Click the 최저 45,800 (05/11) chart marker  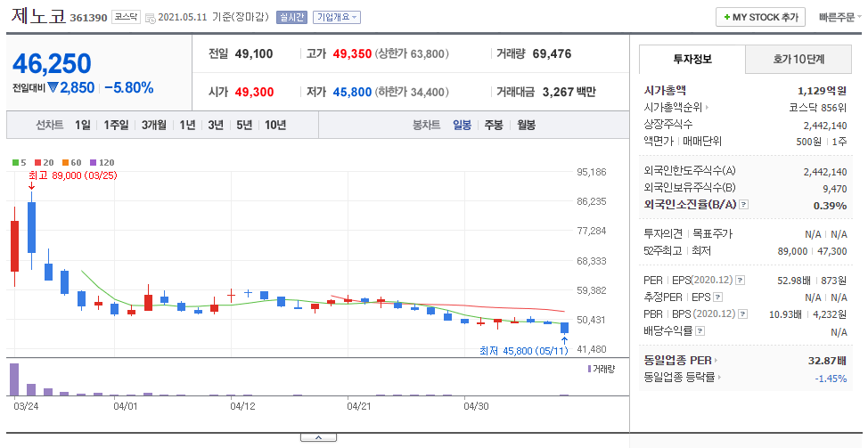[x=524, y=351]
